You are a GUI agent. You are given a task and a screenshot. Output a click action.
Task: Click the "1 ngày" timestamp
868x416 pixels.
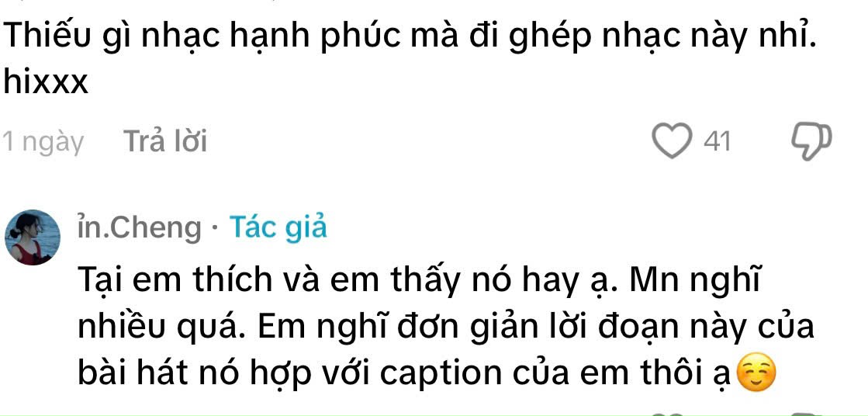point(43,142)
